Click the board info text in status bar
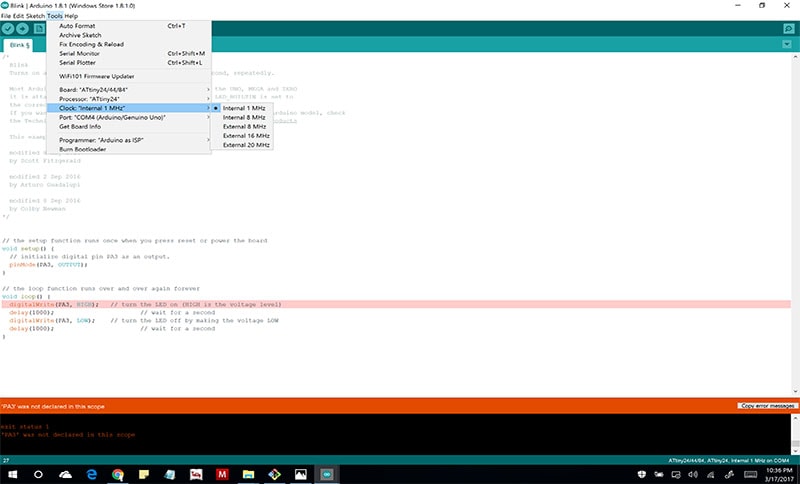The height and width of the screenshot is (484, 800). (x=729, y=461)
